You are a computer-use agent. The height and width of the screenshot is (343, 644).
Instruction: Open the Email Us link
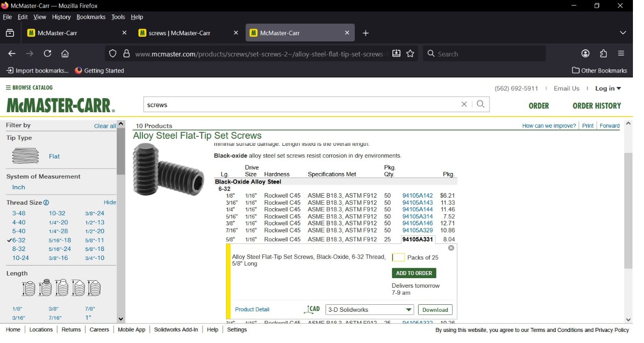(567, 89)
